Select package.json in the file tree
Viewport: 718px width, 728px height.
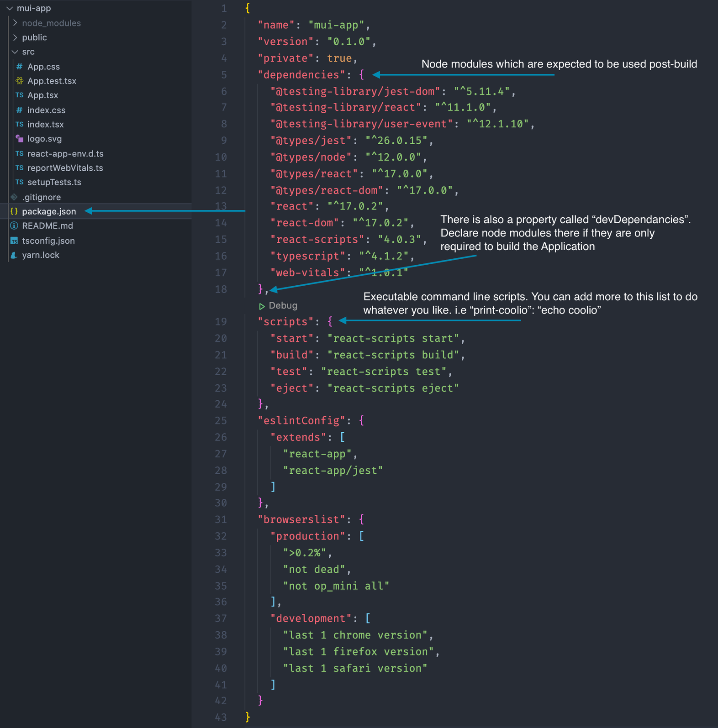pyautogui.click(x=49, y=211)
